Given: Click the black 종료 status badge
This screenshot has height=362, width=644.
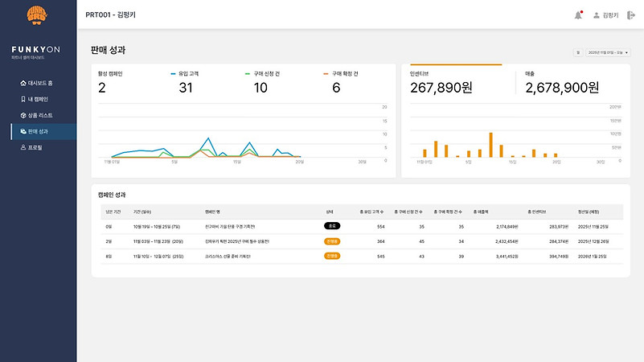Looking at the screenshot, I should (332, 226).
